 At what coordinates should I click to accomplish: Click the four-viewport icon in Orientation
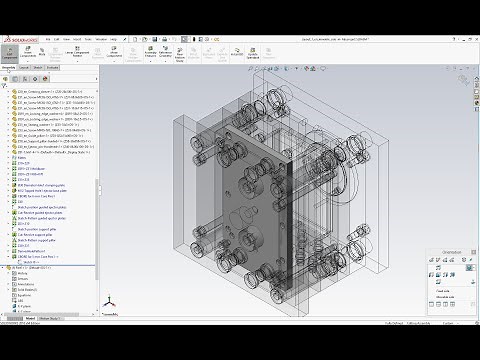point(452,304)
